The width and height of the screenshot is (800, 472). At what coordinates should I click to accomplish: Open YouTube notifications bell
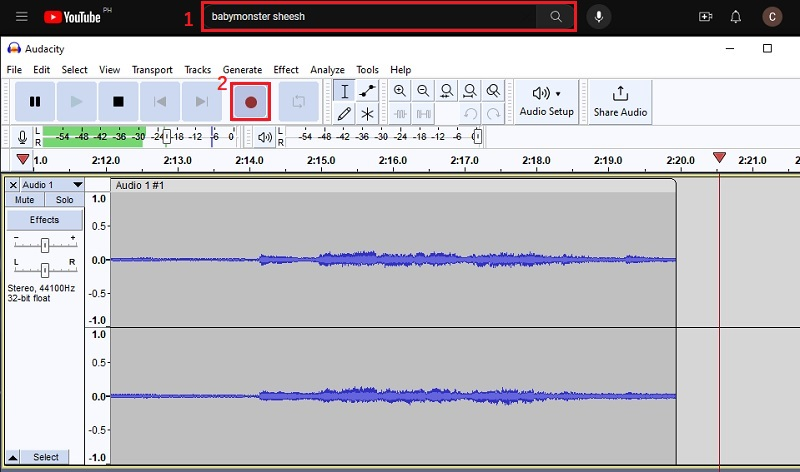point(735,17)
